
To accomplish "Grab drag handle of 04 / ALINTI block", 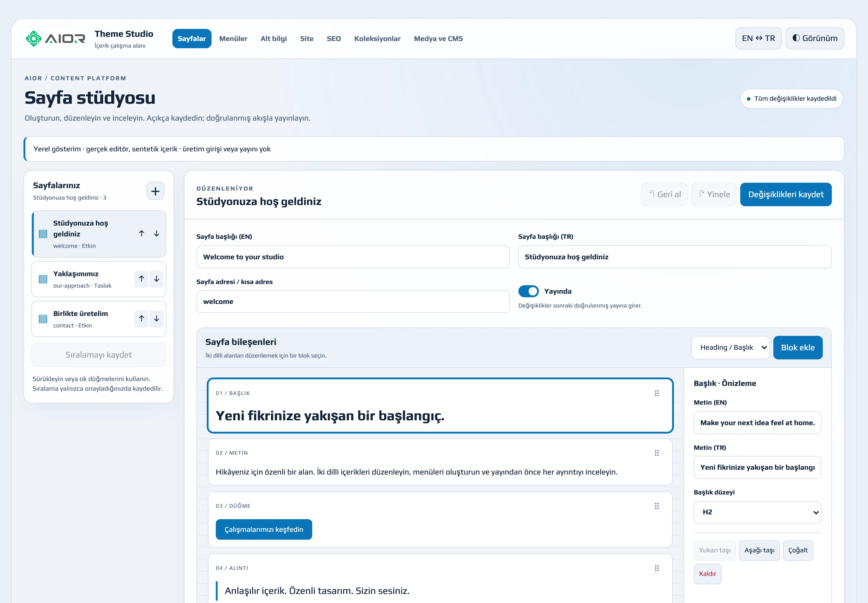I will 656,568.
